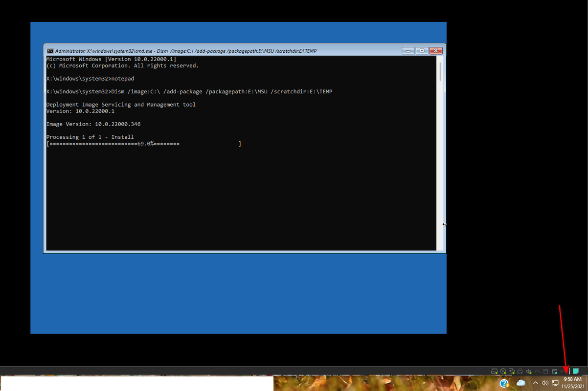The image size is (588, 391).
Task: Close the Administrator cmd.exe window
Action: (x=436, y=51)
